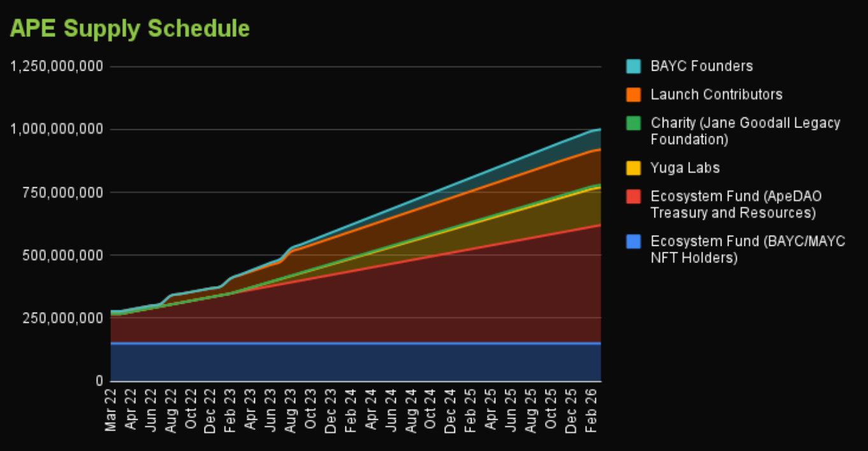Viewport: 868px width, 451px height.
Task: Click the yellow Yuga Labs legend swatch
Action: point(633,168)
